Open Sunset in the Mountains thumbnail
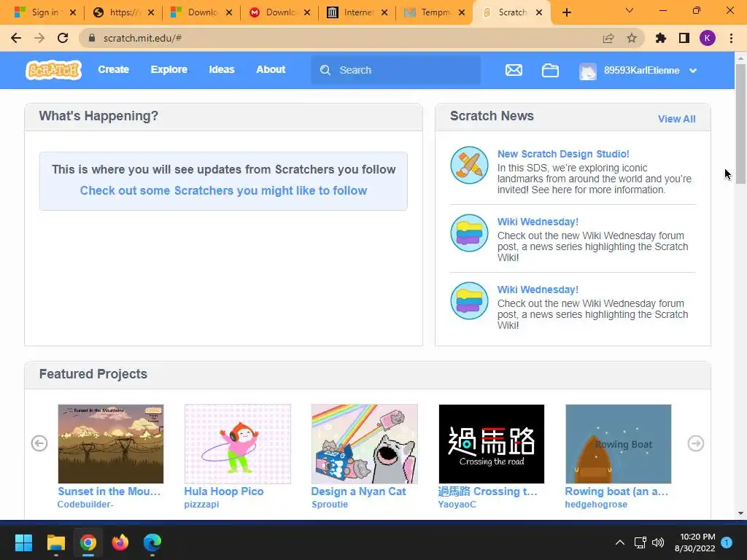The image size is (747, 560). (111, 444)
